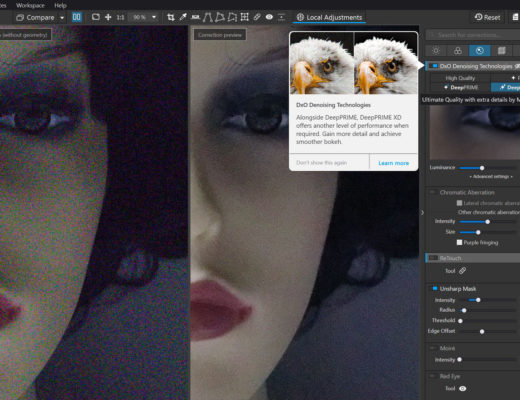Image resolution: width=520 pixels, height=400 pixels.
Task: Select the 8-point perspective tool
Action: [232, 17]
